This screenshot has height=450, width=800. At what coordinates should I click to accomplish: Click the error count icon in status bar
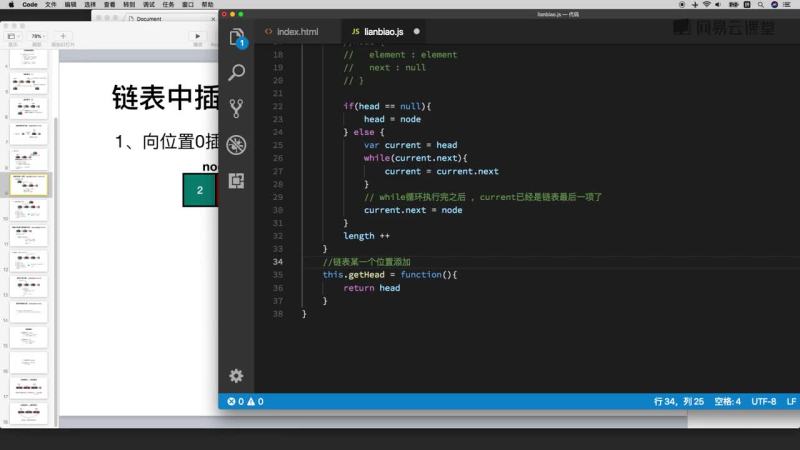[236, 402]
